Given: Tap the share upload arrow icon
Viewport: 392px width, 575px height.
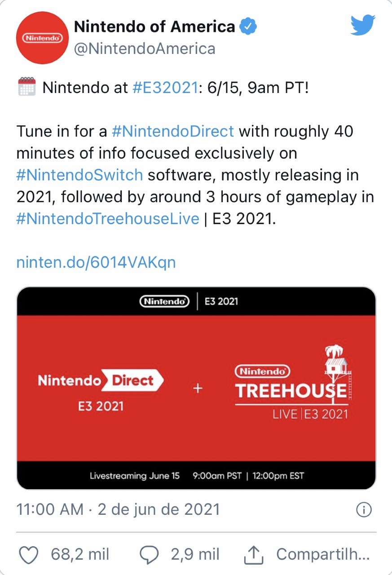Looking at the screenshot, I should click(x=254, y=555).
